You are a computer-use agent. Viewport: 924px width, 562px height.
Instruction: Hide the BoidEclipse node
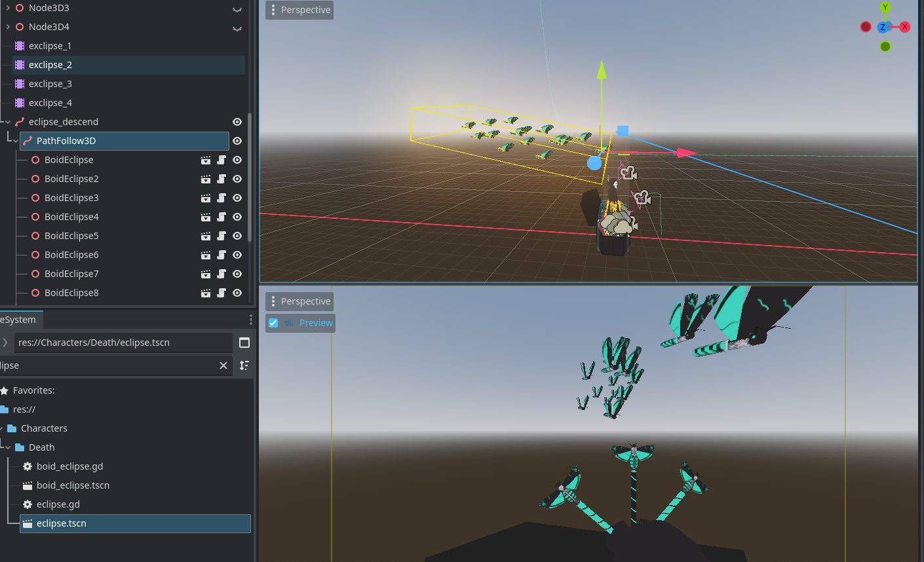pyautogui.click(x=237, y=160)
